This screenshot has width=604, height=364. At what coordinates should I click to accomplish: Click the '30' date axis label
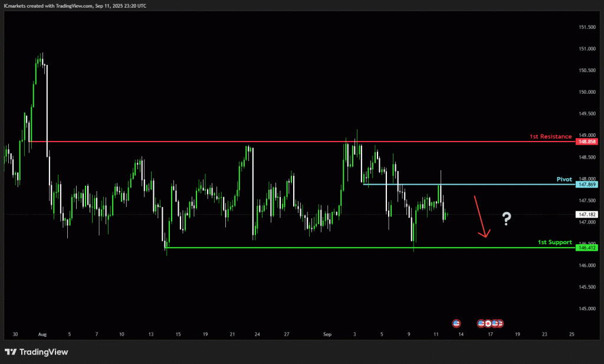click(x=15, y=335)
